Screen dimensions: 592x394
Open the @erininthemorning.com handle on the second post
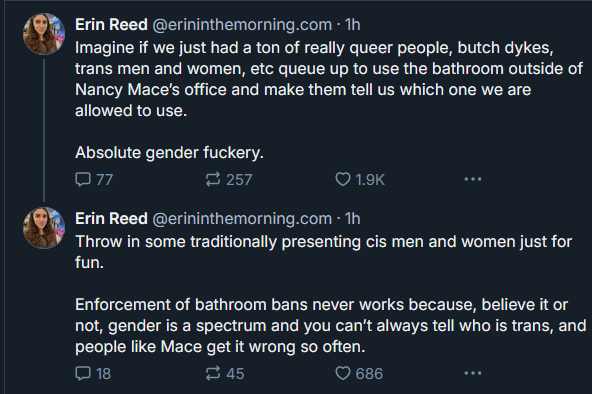tap(242, 219)
